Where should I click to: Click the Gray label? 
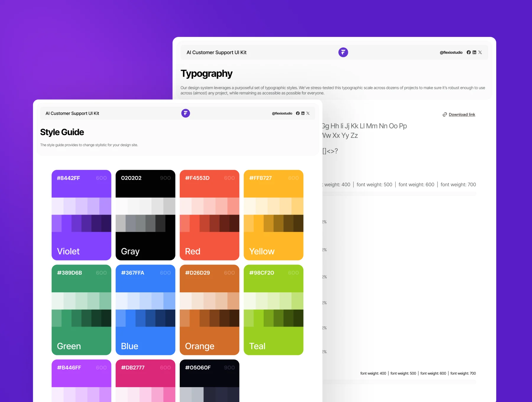(x=130, y=252)
